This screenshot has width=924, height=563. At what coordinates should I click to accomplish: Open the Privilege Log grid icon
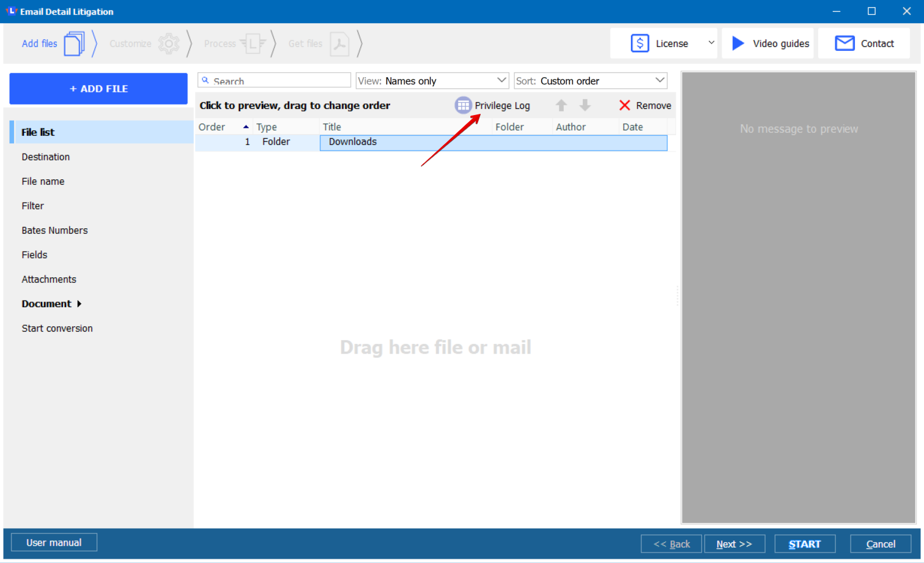463,105
